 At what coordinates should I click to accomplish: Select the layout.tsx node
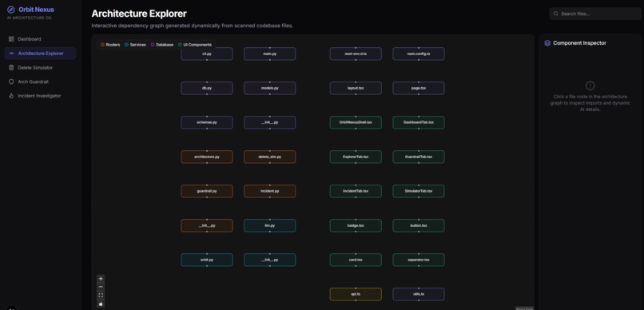tap(356, 88)
